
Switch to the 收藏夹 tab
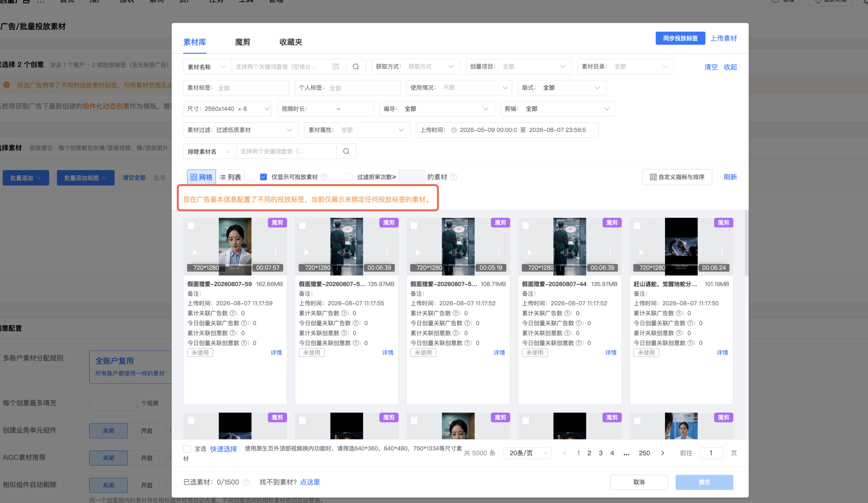tap(291, 42)
